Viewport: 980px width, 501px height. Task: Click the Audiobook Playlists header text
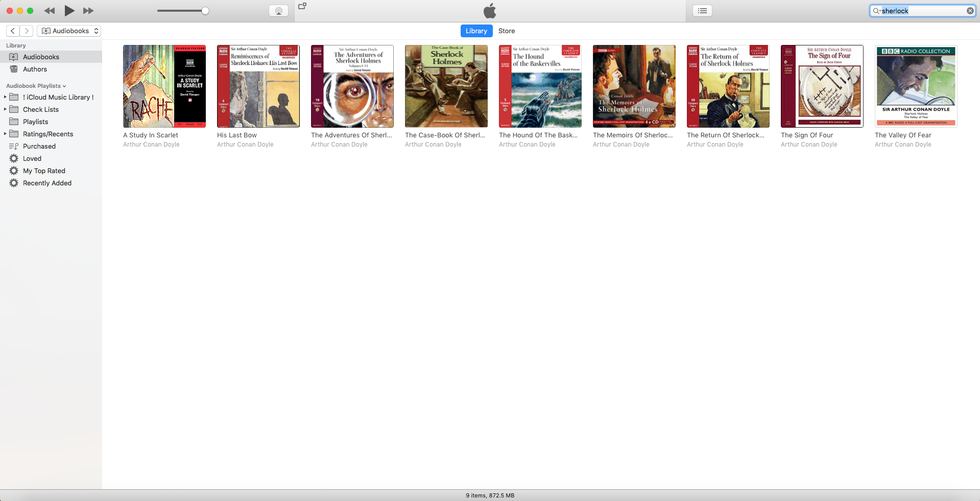[33, 86]
